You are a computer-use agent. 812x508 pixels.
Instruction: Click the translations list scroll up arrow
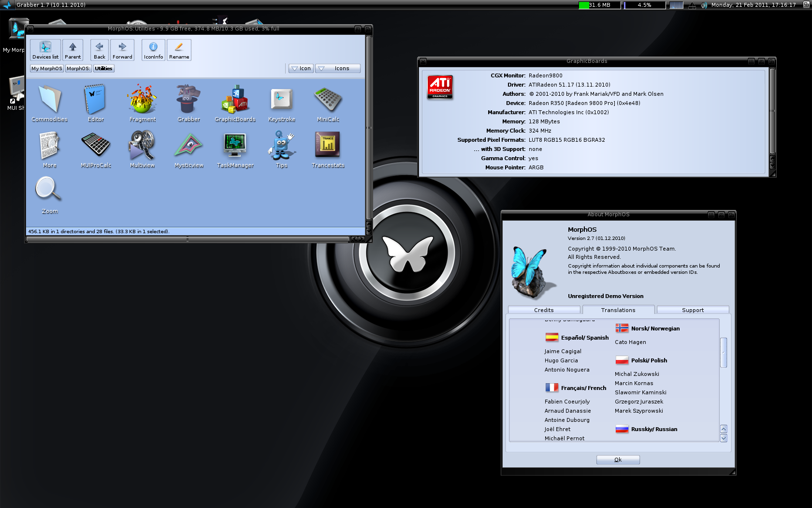[724, 429]
